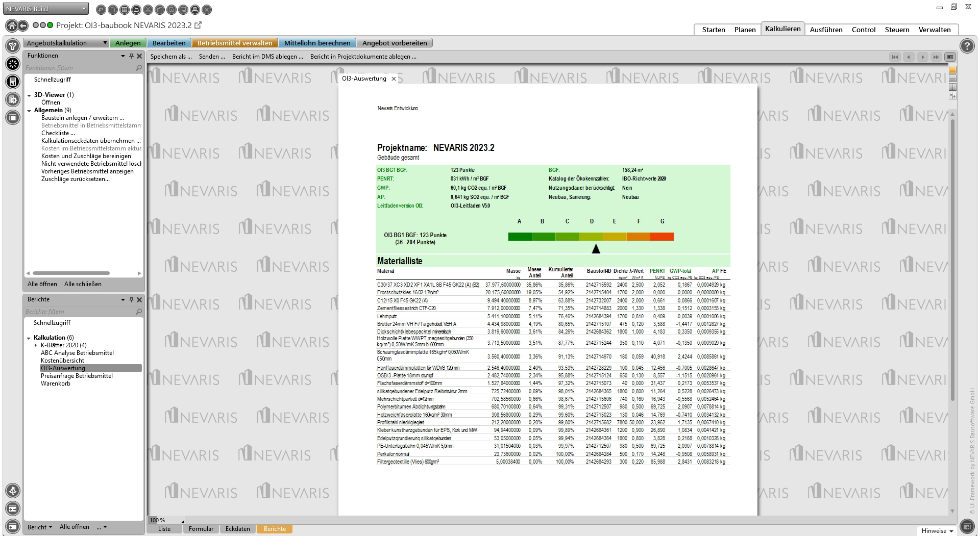Jump to last report page
Viewport: 980px width, 536px height.
point(936,57)
